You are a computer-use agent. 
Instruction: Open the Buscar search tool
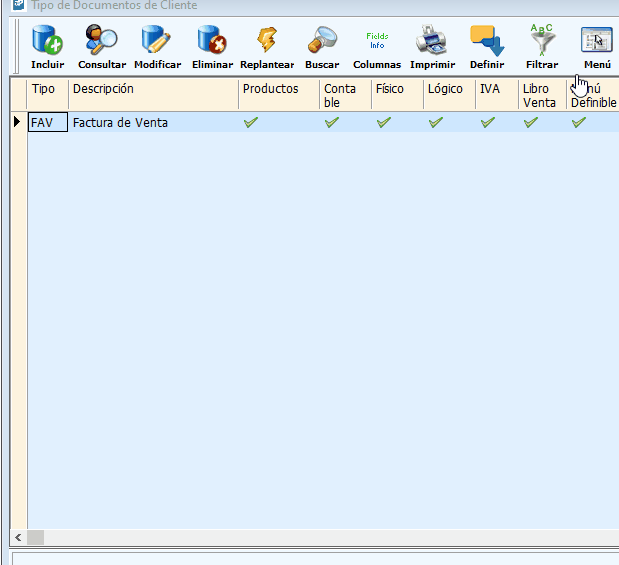coord(322,47)
